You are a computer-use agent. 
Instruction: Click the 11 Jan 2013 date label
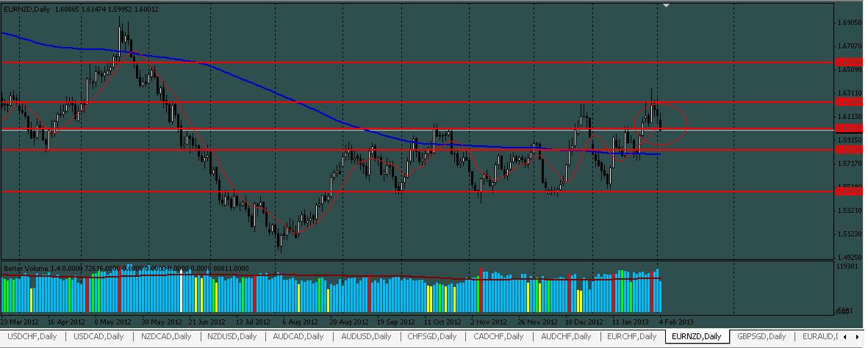pos(631,321)
